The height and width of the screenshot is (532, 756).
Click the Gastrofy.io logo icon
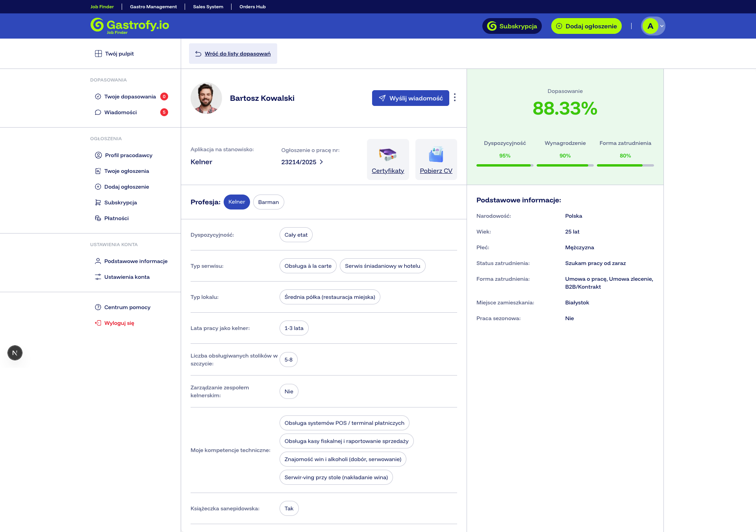click(x=97, y=25)
